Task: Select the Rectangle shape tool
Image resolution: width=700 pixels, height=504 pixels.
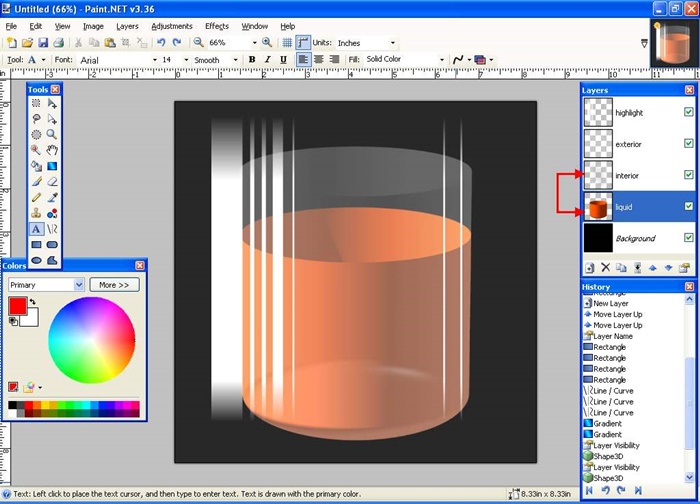Action: 36,245
